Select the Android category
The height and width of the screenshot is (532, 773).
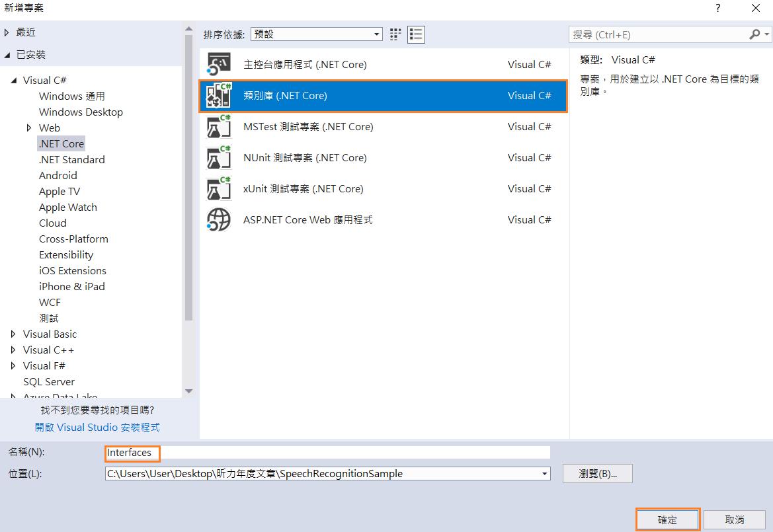pos(58,175)
